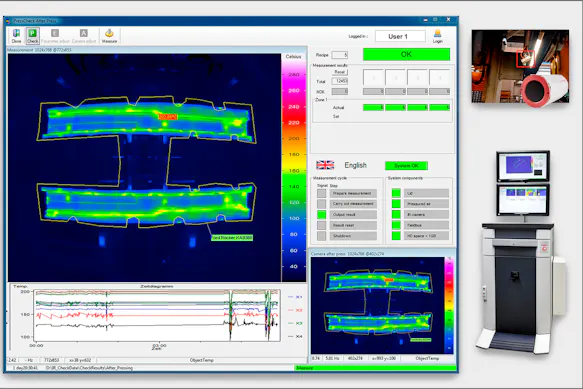Click the HD space component label
Viewport: 583px width, 389px height.
[x=426, y=236]
